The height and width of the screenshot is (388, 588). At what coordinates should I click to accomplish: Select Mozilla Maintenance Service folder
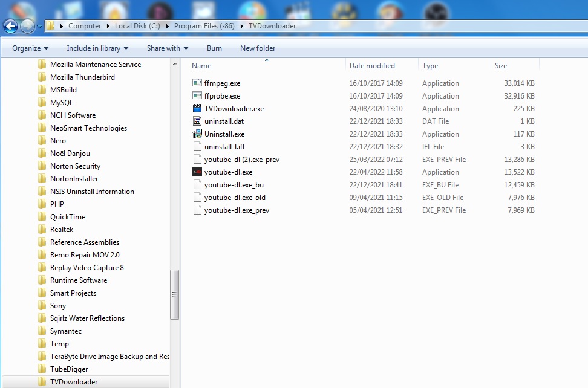click(x=96, y=65)
